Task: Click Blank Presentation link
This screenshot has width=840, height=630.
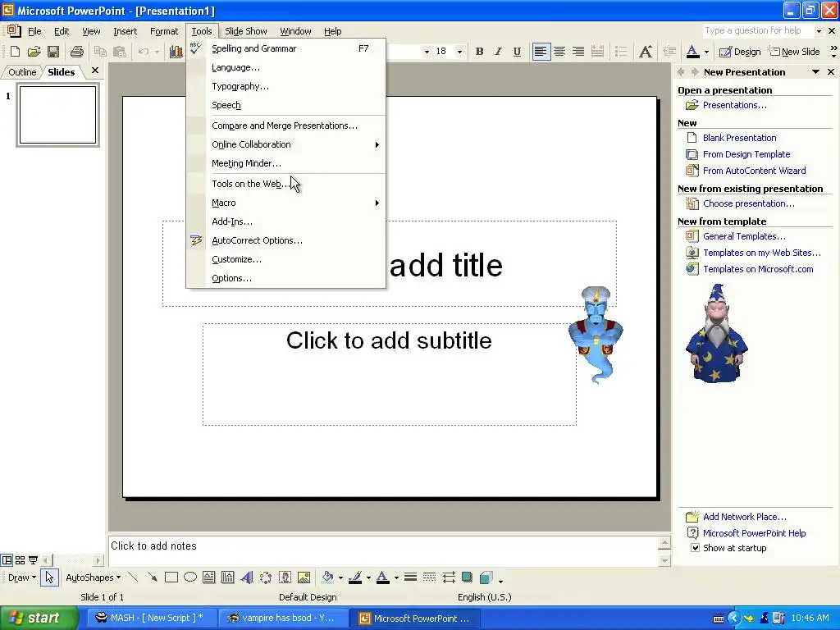Action: tap(739, 138)
